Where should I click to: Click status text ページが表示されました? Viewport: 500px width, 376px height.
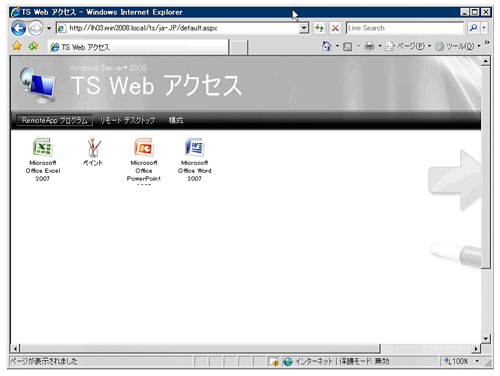43,361
